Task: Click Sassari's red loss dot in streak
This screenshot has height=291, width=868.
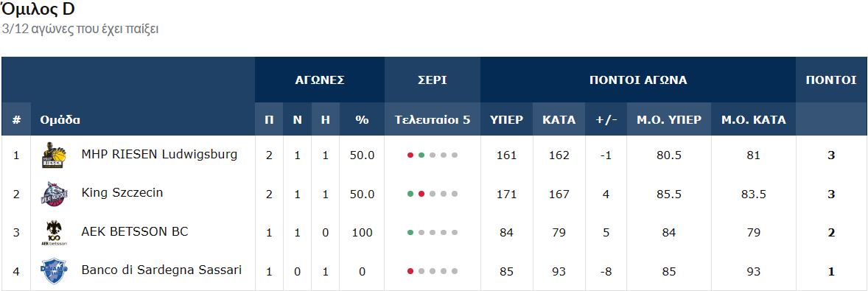Action: coord(410,272)
